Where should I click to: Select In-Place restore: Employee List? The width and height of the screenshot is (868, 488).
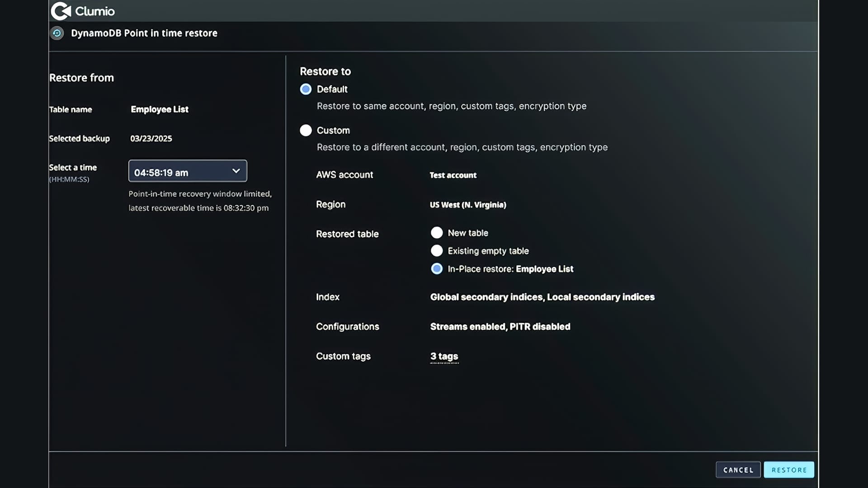[x=437, y=268]
